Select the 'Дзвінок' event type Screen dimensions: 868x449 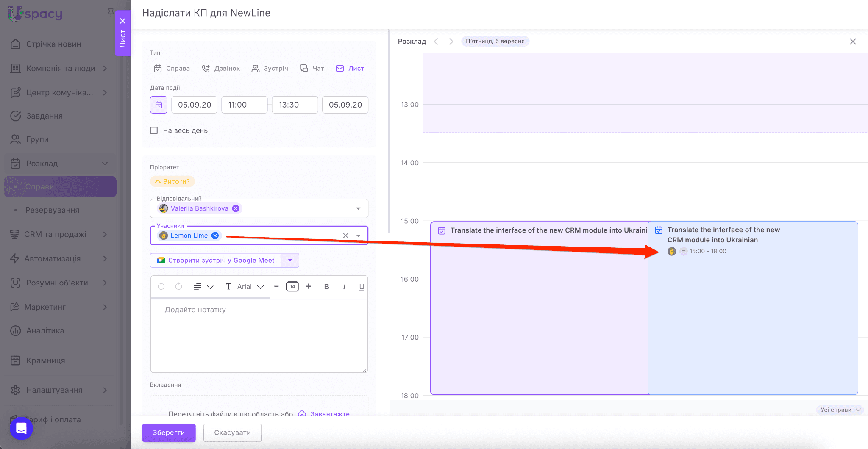click(x=221, y=68)
